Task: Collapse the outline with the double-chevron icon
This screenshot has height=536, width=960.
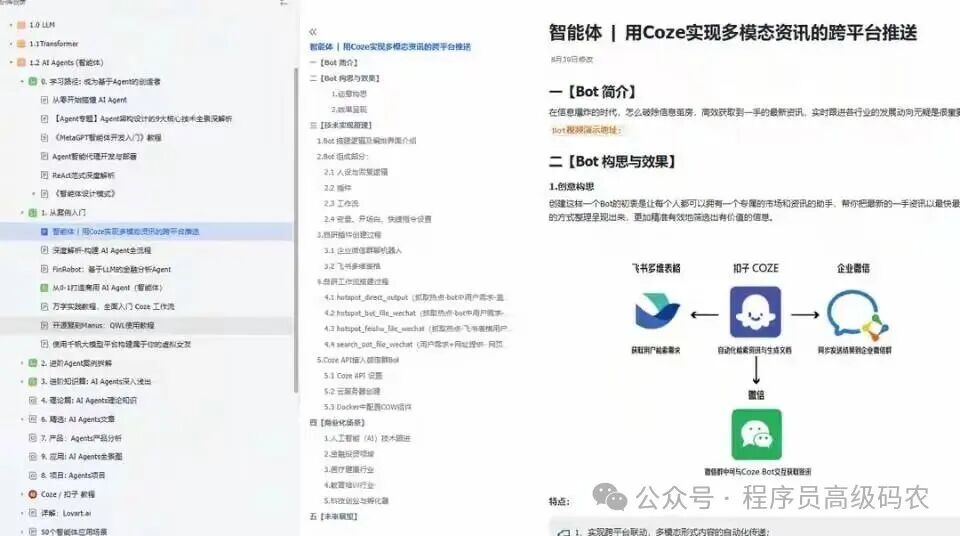Action: (x=313, y=32)
